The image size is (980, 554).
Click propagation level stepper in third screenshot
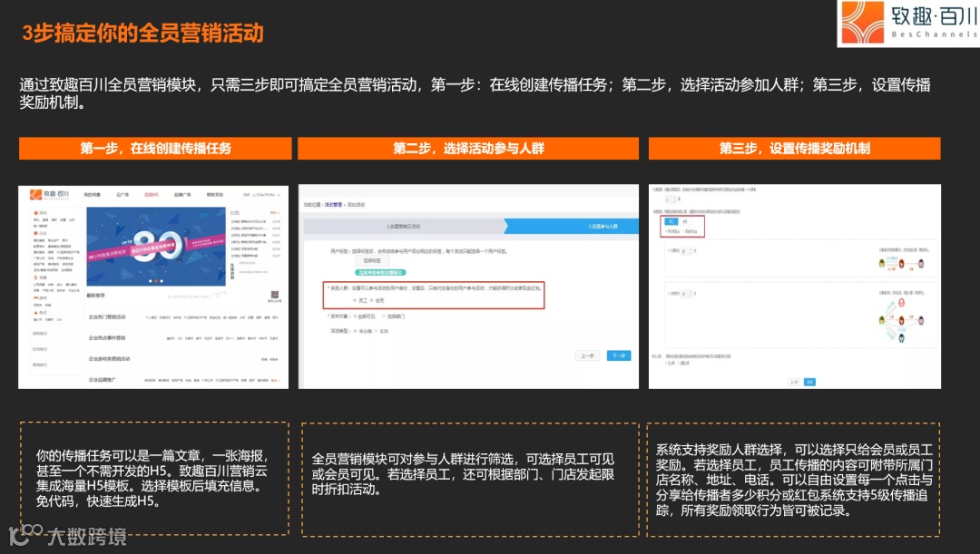click(670, 199)
